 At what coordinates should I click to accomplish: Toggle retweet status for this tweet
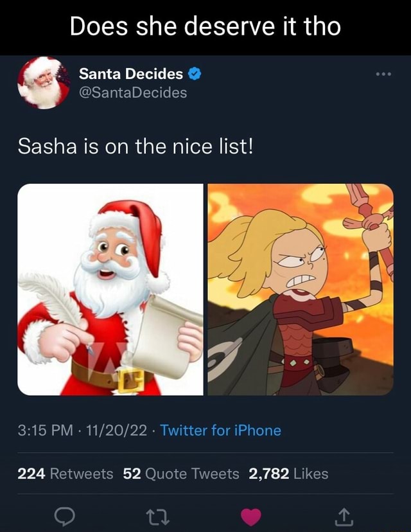tap(159, 515)
